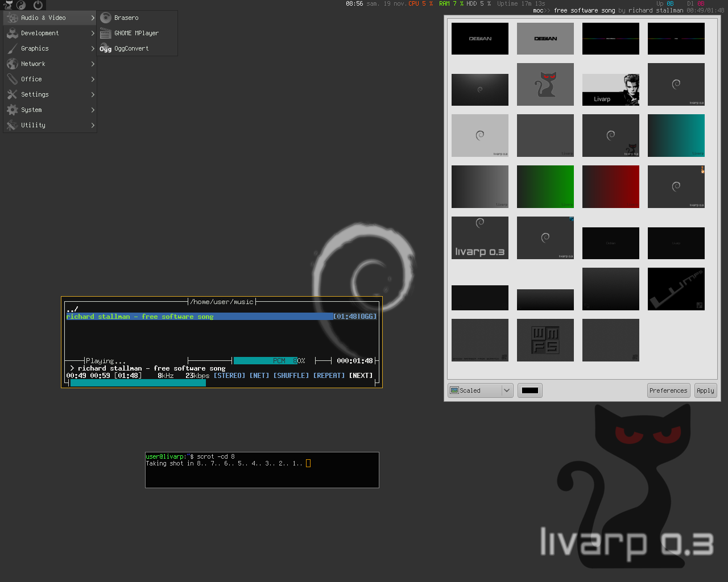Expand the Utility submenu arrow

pyautogui.click(x=93, y=125)
